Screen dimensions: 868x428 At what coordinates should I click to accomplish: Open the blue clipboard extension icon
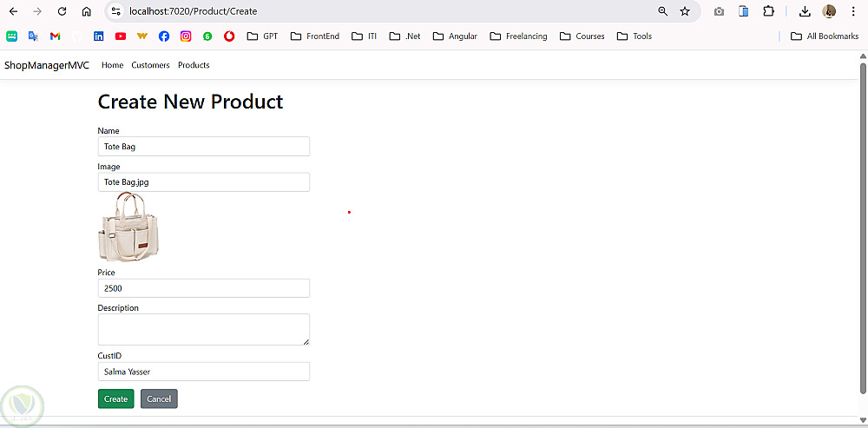click(744, 11)
